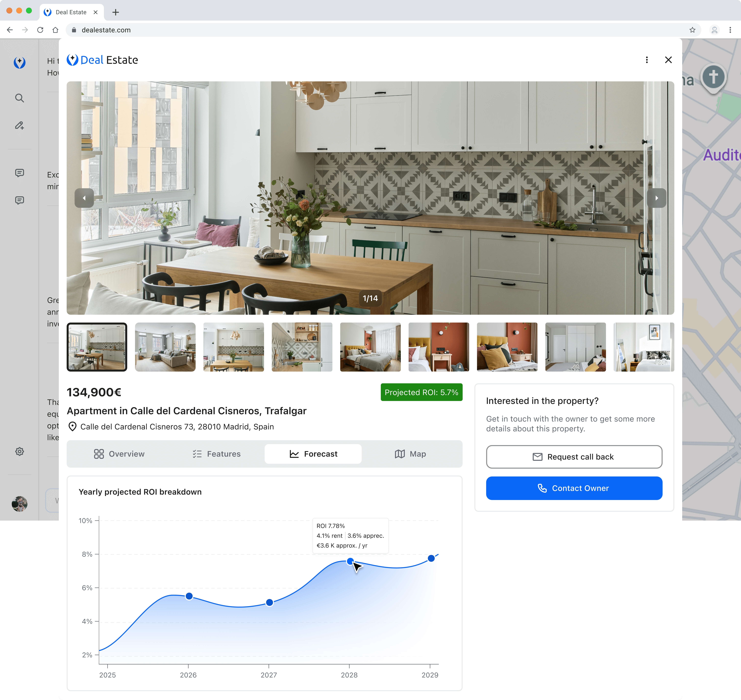Bookmark page with star icon

coord(692,30)
